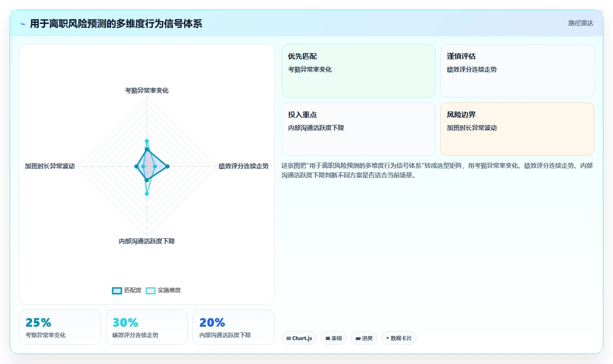Click the sparkle icon in the 数据卡片 chip
Screen dimensions: 613x364
(388, 338)
